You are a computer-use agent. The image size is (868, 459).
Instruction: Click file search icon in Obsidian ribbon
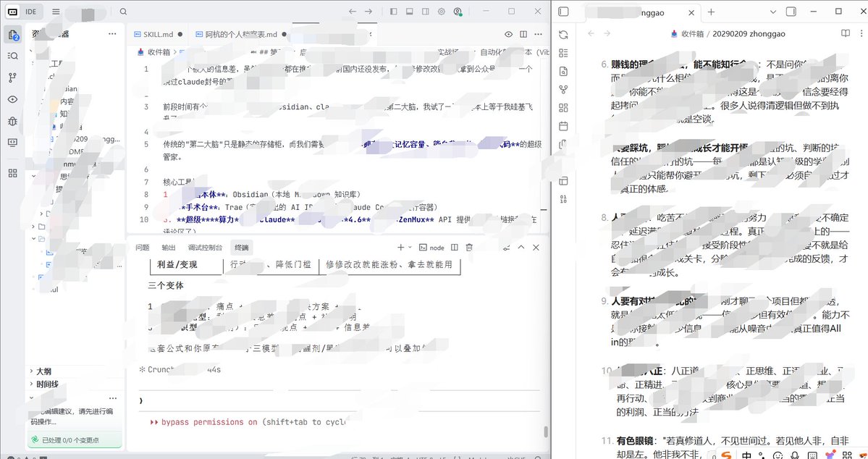[x=563, y=71]
